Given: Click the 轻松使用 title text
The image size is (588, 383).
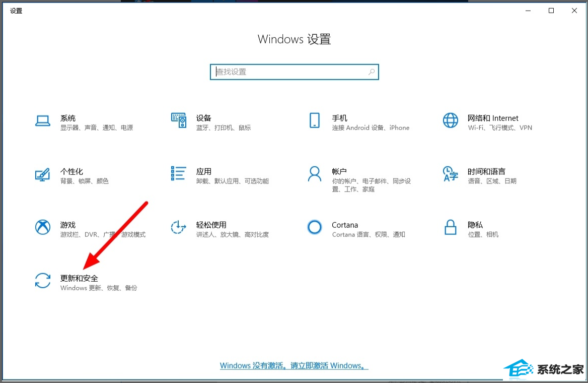Looking at the screenshot, I should click(x=211, y=225).
